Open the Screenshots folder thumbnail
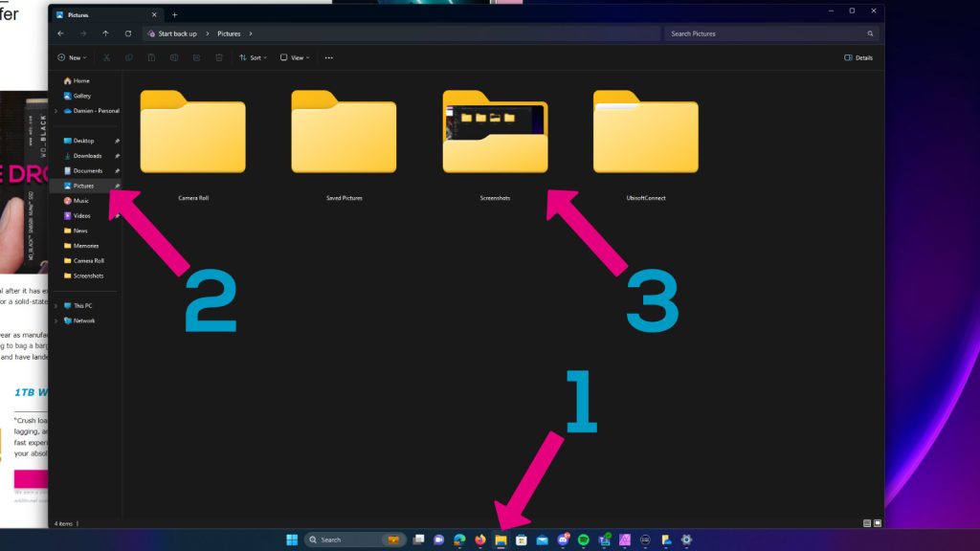The image size is (980, 551). [x=495, y=134]
